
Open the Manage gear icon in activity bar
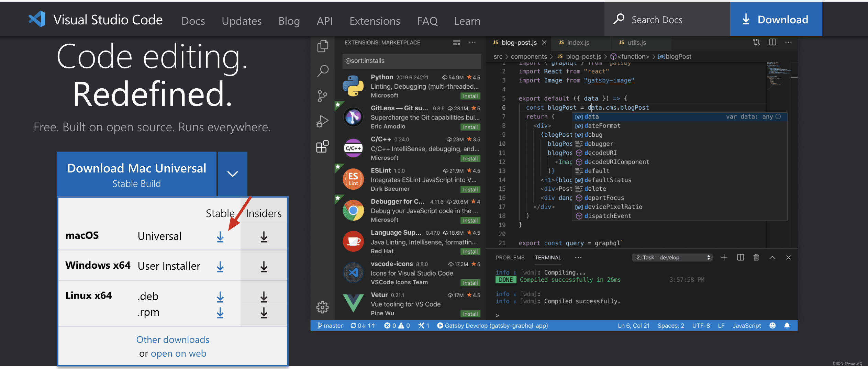[x=323, y=307]
